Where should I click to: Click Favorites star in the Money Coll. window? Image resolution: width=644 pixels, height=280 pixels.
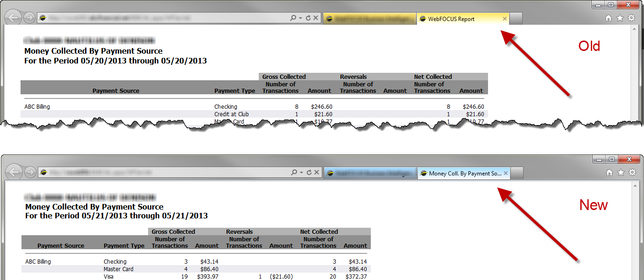point(621,173)
